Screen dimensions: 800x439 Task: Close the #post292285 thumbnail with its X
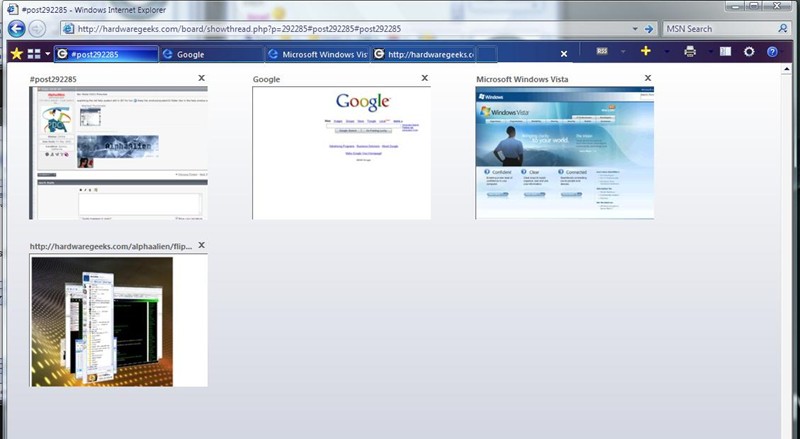coord(202,78)
